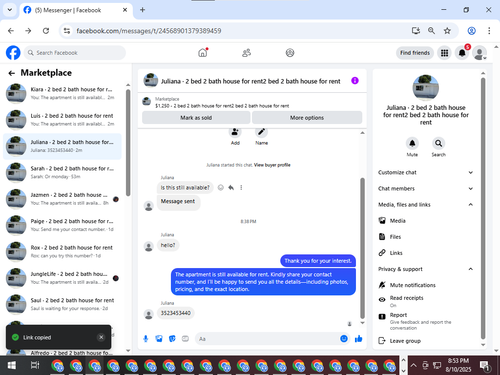
Task: Collapse Media, files and links section
Action: 426,204
